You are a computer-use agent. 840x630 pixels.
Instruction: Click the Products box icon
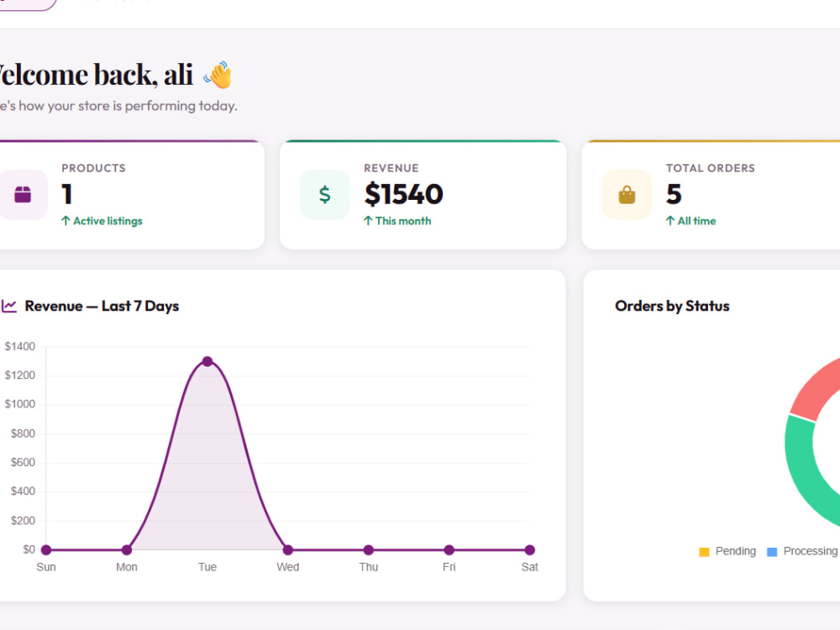pos(23,195)
